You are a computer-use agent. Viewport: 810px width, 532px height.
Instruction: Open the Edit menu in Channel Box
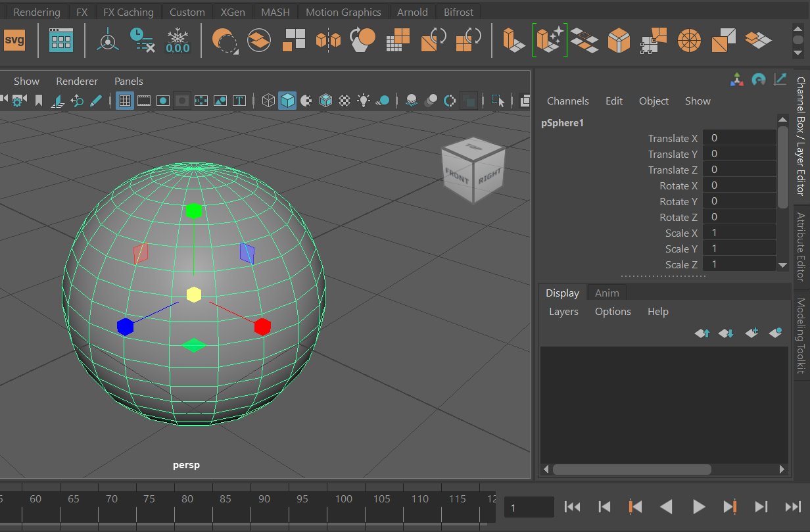614,101
